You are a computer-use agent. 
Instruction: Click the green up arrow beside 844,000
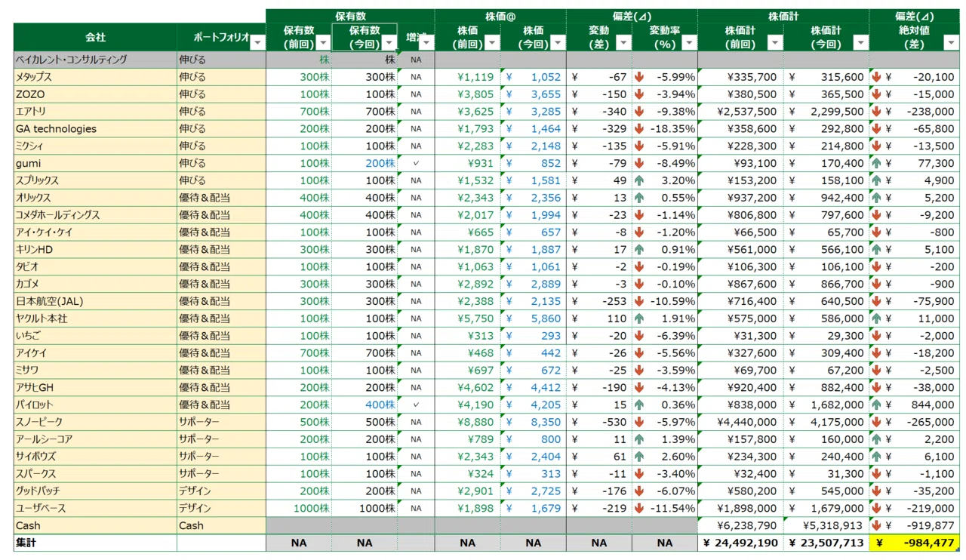(x=876, y=405)
